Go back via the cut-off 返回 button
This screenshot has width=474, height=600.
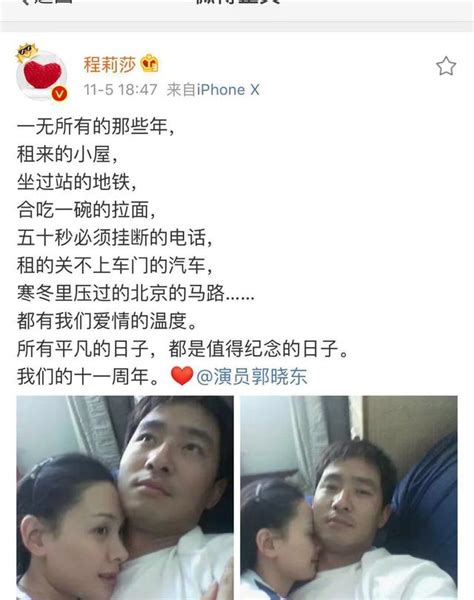(46, 2)
